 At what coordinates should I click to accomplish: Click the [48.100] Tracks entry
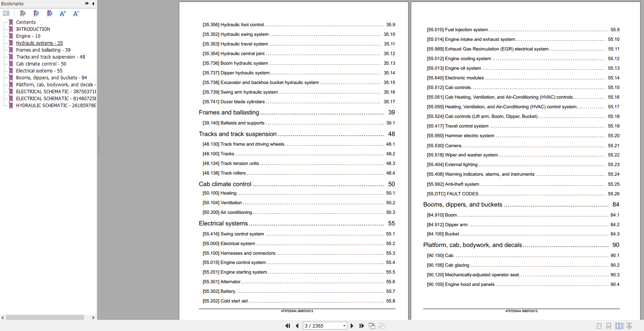(219, 154)
